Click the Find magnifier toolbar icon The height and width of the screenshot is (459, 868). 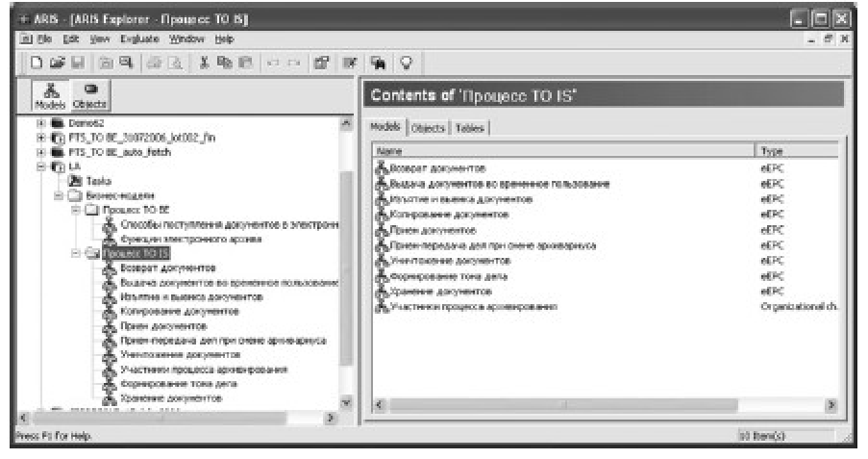pos(127,63)
